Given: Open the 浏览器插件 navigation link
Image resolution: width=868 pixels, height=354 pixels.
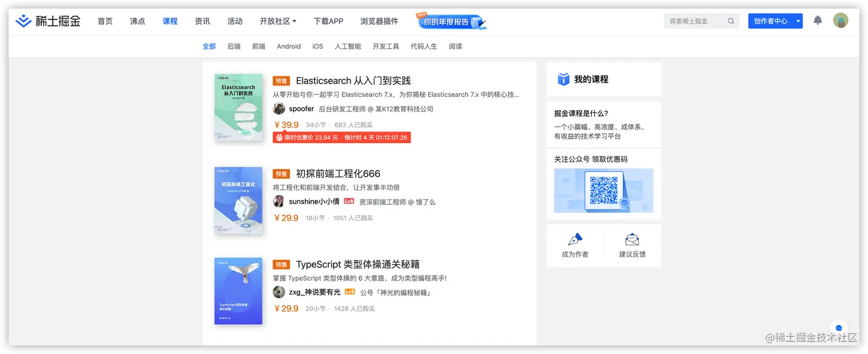Looking at the screenshot, I should click(x=379, y=21).
